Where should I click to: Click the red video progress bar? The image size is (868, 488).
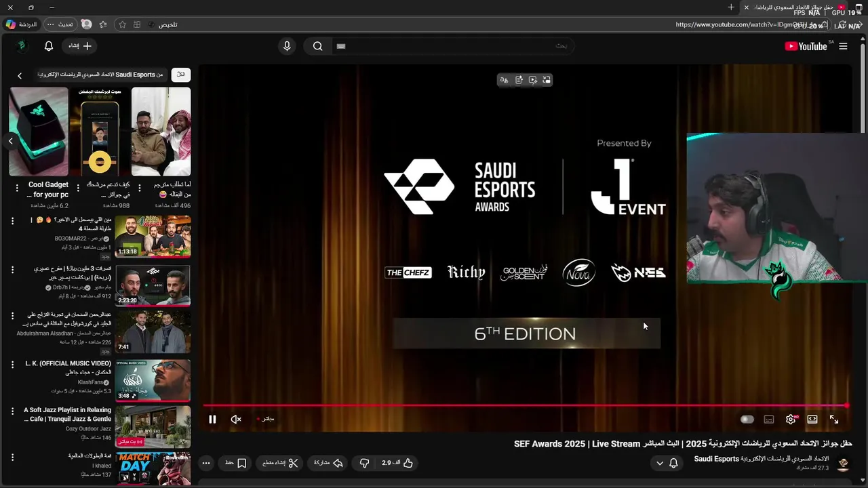click(526, 406)
